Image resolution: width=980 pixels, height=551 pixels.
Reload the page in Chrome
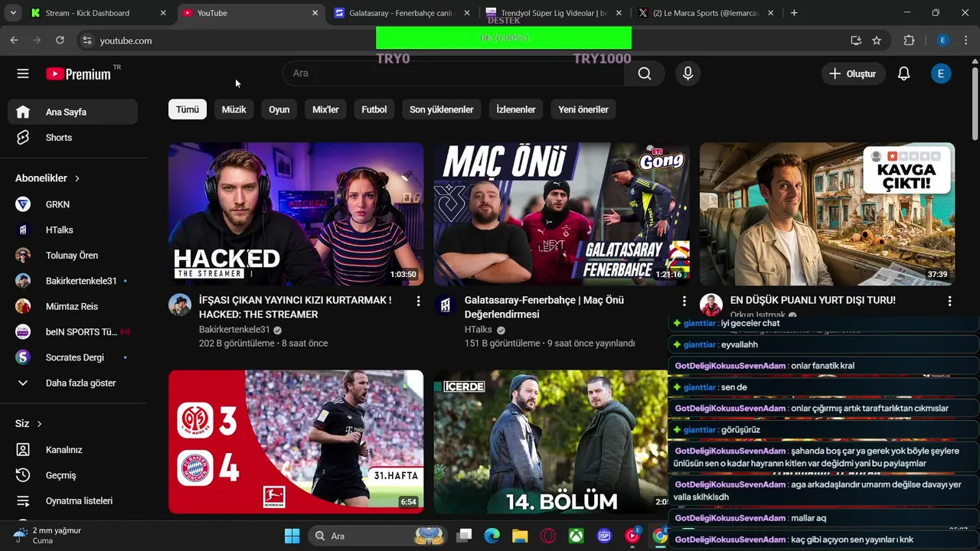pos(60,41)
